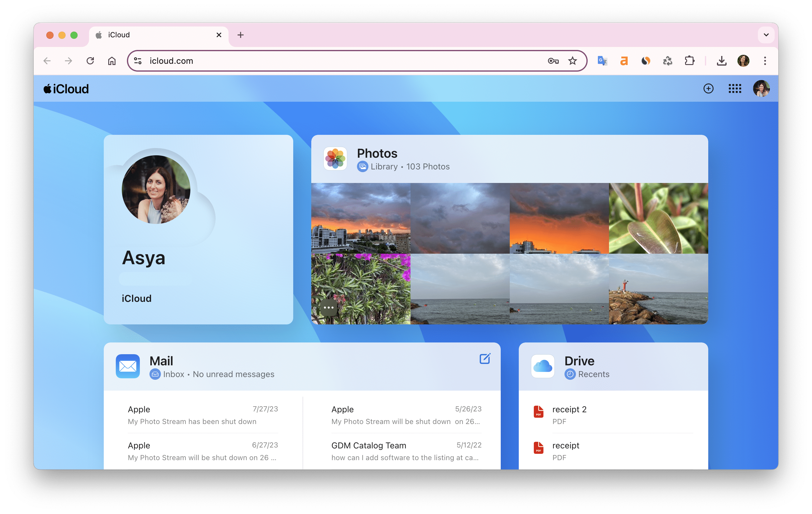Open the receipt 2 PDF file
This screenshot has height=514, width=812.
613,415
